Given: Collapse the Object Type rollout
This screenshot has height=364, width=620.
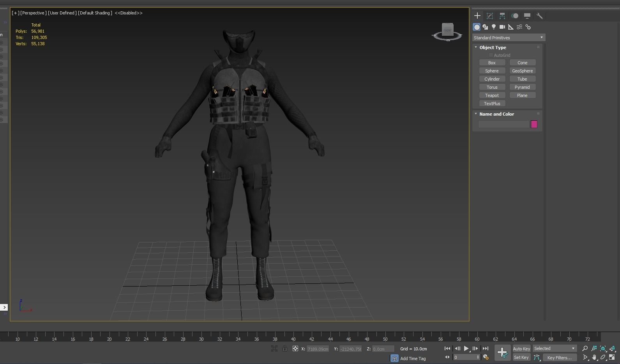Looking at the screenshot, I should coord(493,47).
